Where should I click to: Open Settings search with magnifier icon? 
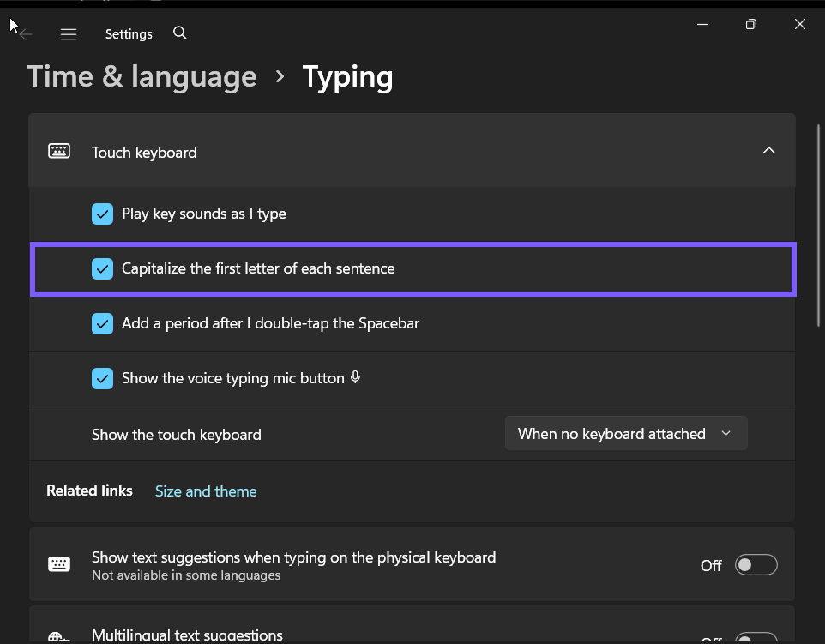click(180, 33)
